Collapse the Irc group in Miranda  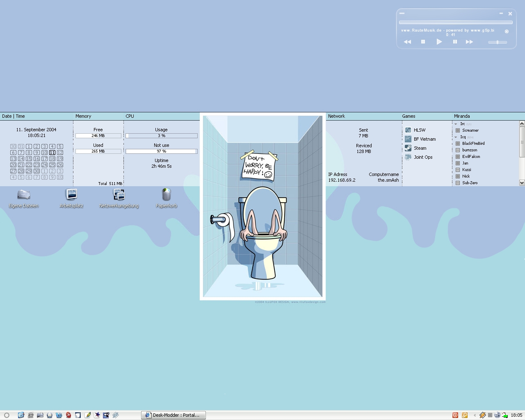(456, 124)
